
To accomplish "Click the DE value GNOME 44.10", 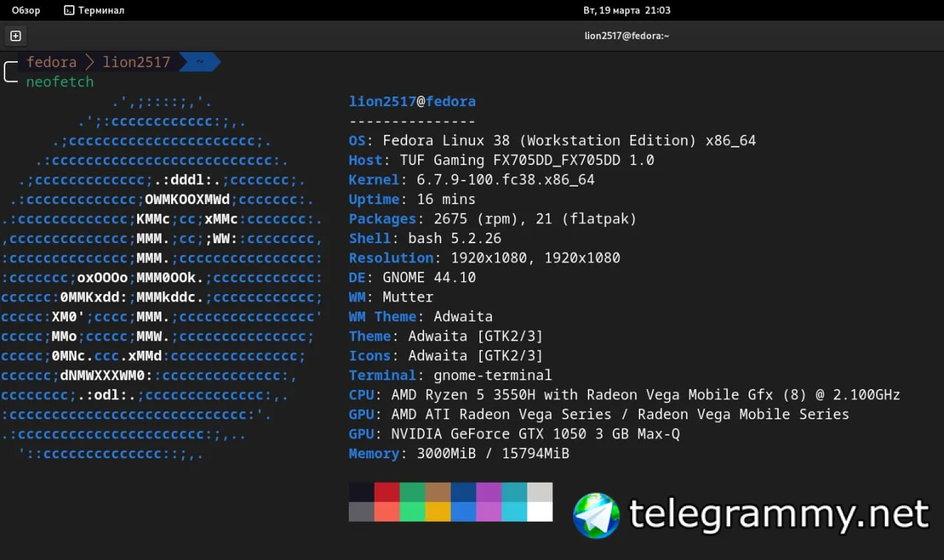I will (429, 278).
